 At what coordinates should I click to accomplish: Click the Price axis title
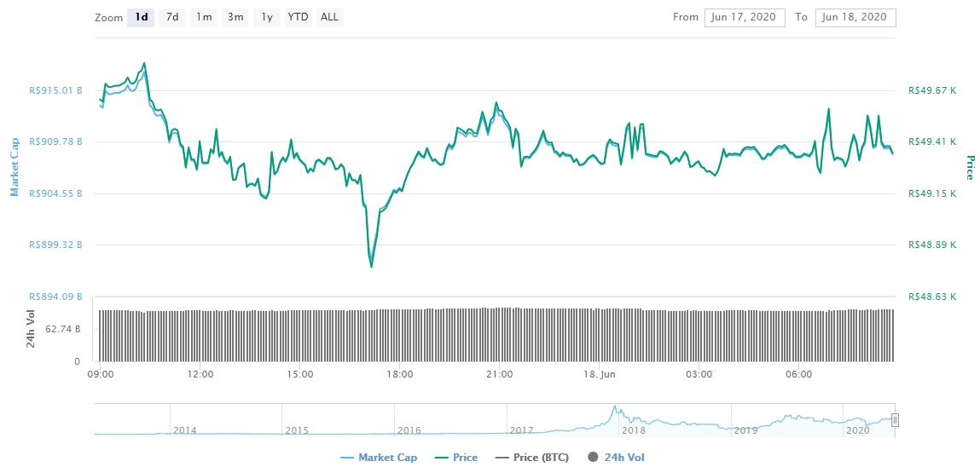tap(971, 167)
